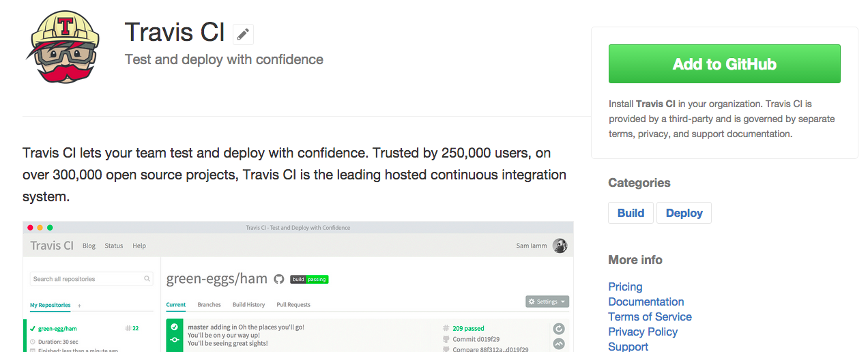Open the Pricing link

pos(625,287)
